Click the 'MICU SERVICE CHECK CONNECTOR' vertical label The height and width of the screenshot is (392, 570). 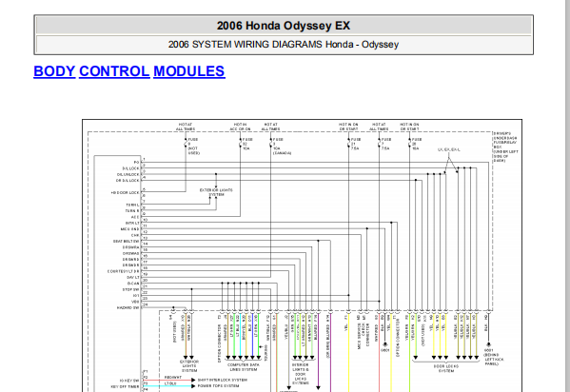(364, 335)
